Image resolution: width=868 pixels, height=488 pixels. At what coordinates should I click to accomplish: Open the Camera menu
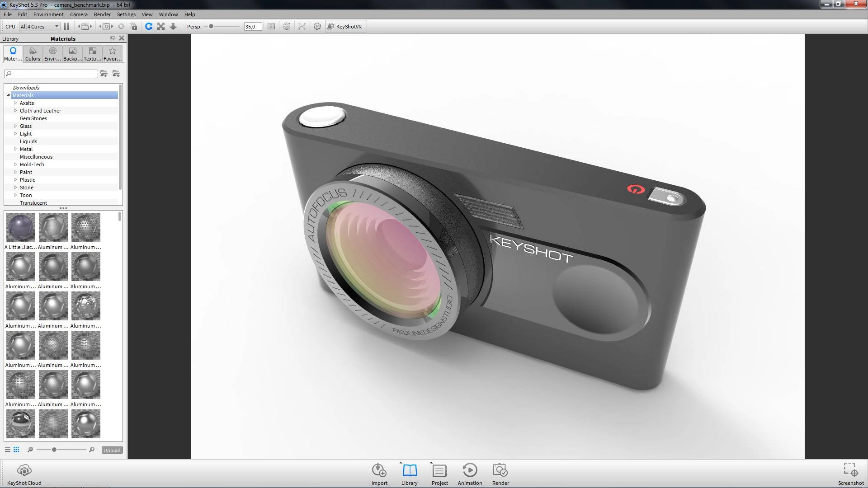(79, 14)
